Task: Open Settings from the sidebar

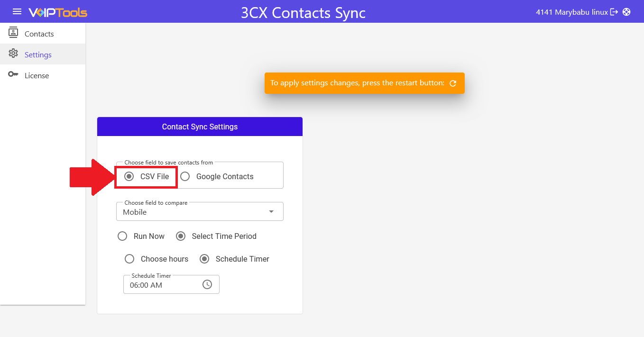Action: [x=38, y=54]
